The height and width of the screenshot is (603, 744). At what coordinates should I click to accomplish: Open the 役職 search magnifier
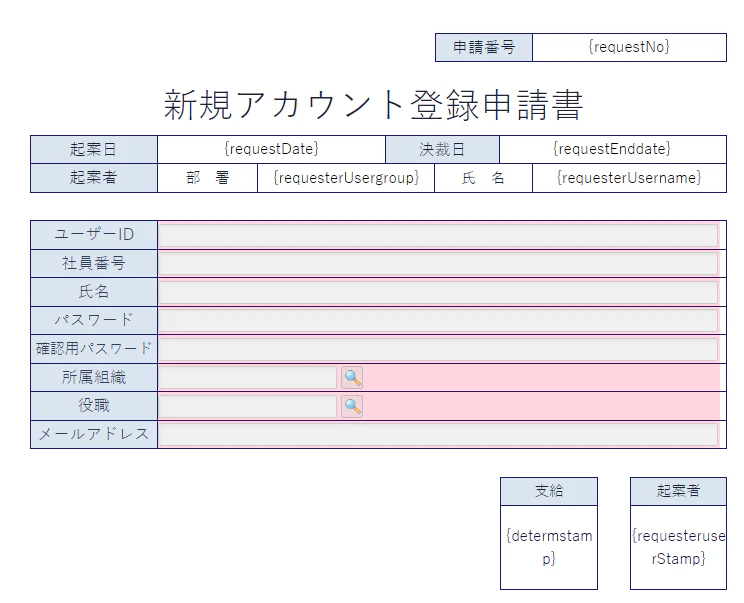click(x=352, y=406)
